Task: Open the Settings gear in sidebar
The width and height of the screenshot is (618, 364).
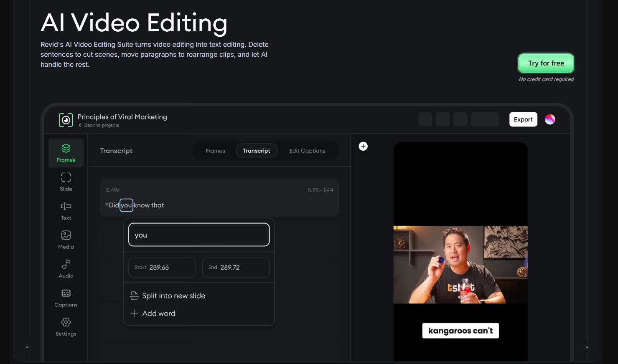Action: (66, 327)
